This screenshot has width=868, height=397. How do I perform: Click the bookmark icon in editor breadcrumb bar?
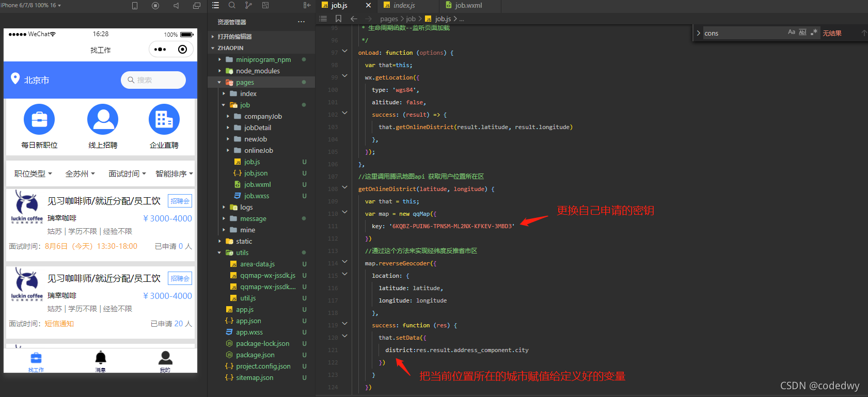coord(339,19)
